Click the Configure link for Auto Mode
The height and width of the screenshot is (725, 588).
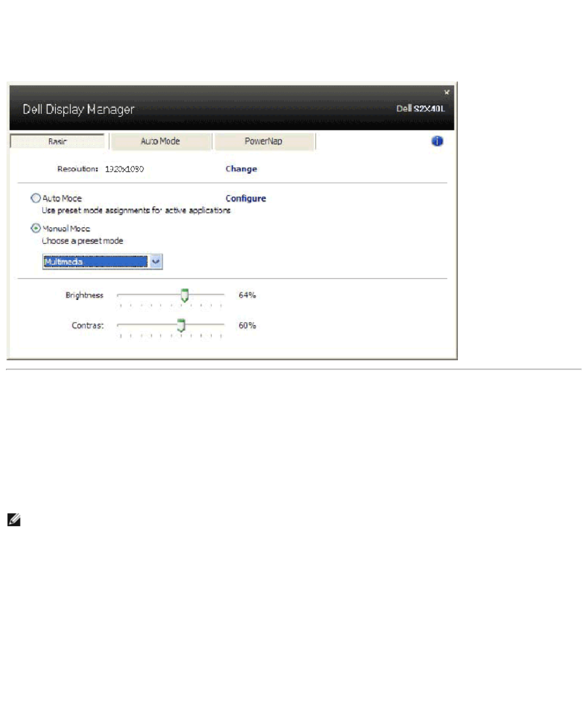(246, 198)
